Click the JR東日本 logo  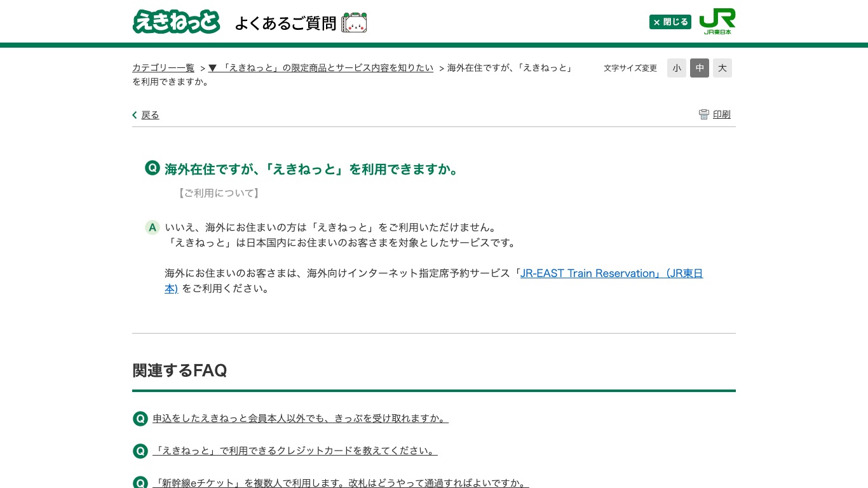click(x=717, y=21)
